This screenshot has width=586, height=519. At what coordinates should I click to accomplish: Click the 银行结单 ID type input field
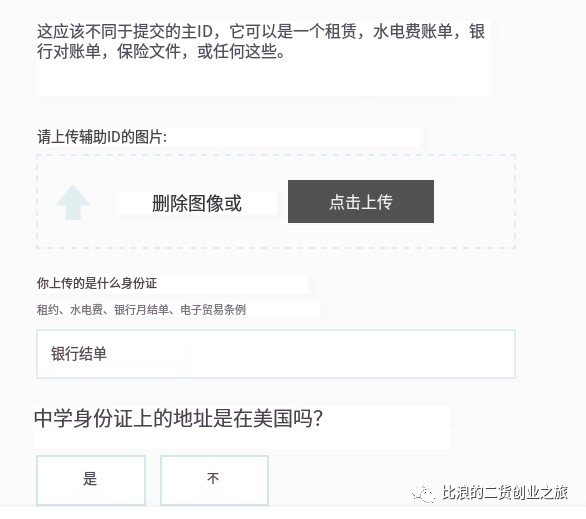[276, 354]
